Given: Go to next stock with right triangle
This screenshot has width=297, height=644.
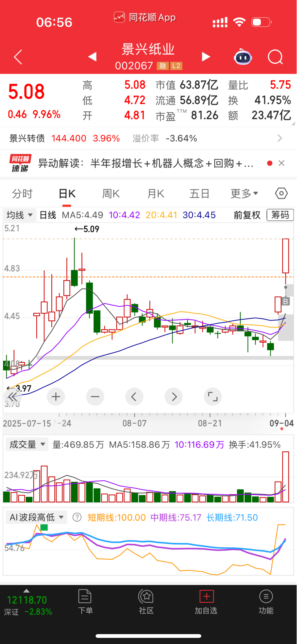Looking at the screenshot, I should pyautogui.click(x=206, y=57).
